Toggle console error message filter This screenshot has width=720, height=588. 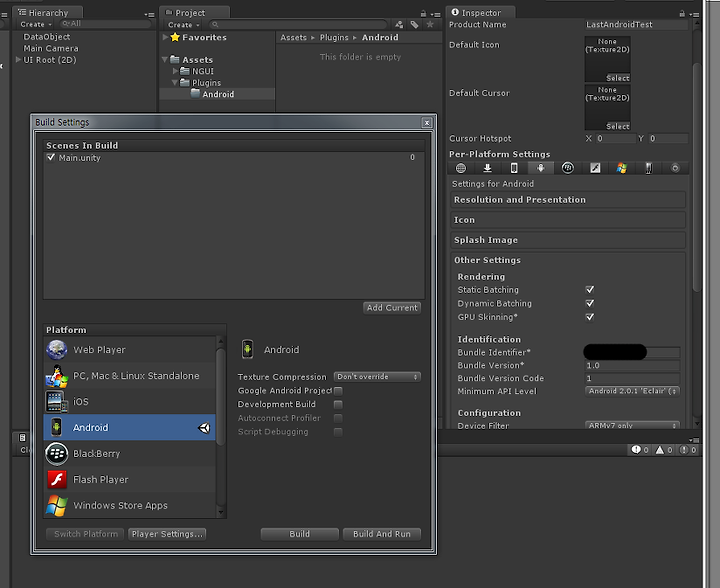click(x=688, y=450)
